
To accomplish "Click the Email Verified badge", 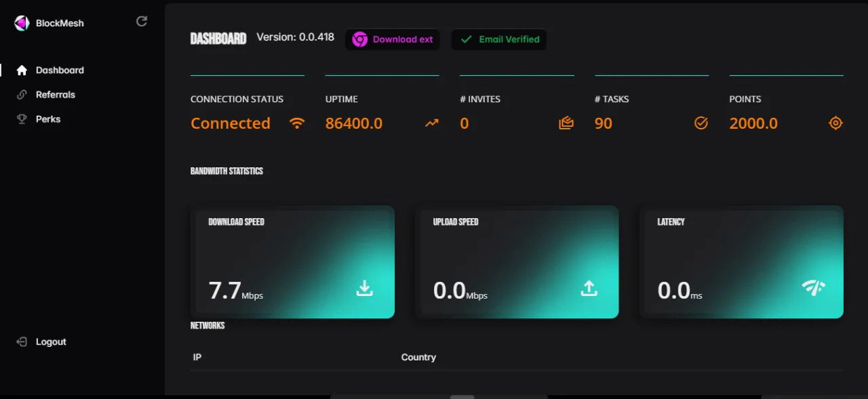I will pos(499,39).
